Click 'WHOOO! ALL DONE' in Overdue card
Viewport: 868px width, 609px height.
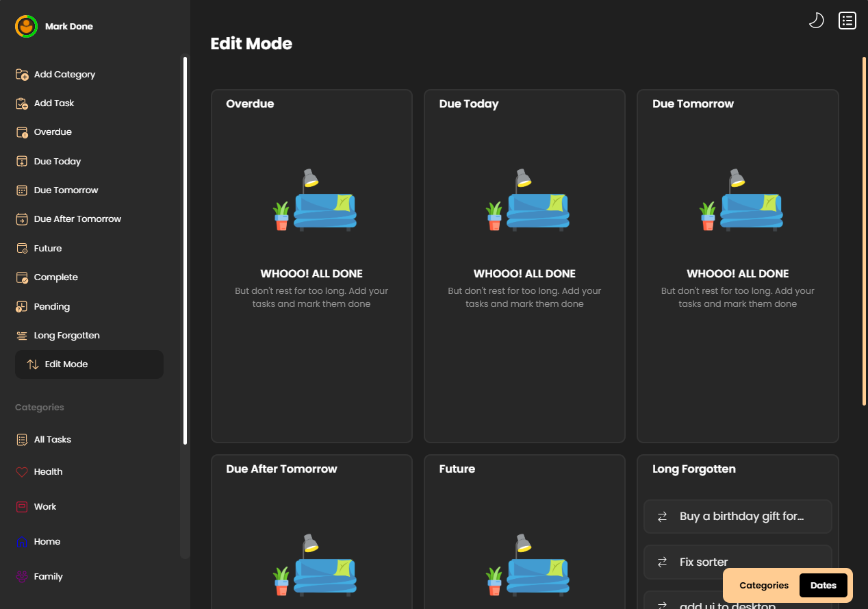click(311, 273)
